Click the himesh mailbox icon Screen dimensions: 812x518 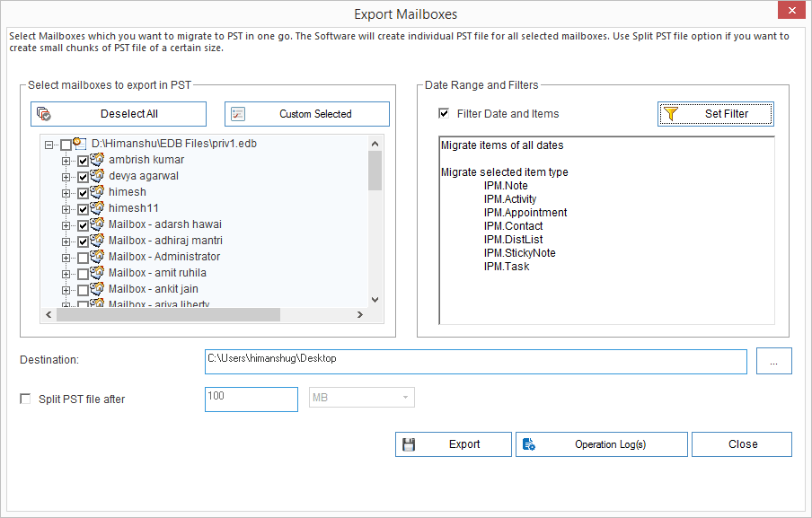(x=97, y=191)
